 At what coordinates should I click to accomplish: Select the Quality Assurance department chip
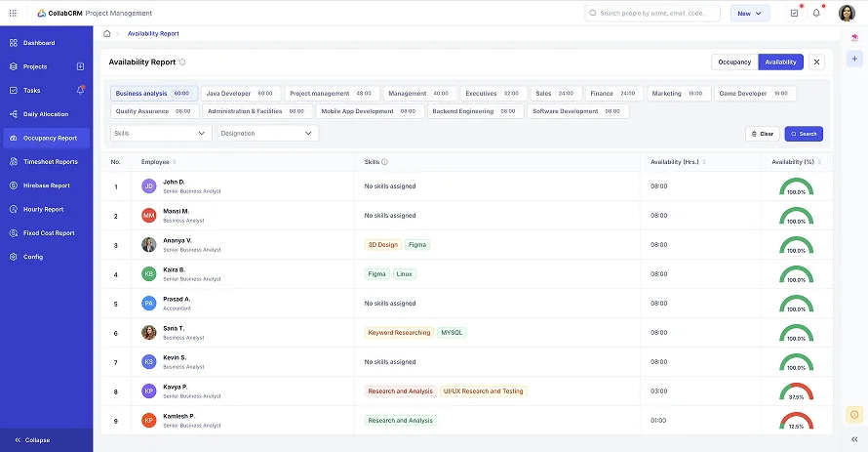pos(154,111)
